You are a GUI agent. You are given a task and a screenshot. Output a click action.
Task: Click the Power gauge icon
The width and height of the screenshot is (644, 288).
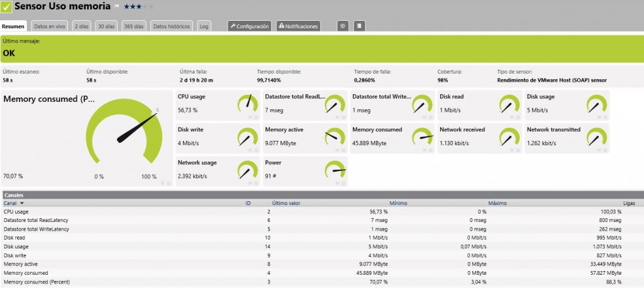[x=335, y=169]
